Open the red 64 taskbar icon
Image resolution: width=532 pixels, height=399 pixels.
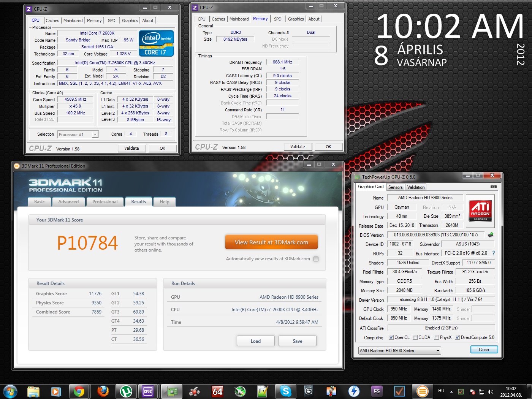coord(217,391)
